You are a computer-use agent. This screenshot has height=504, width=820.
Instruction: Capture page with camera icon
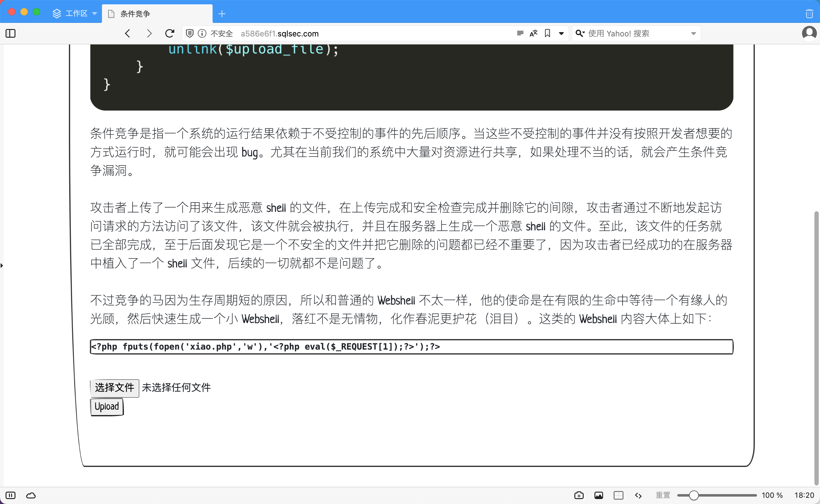coord(579,495)
